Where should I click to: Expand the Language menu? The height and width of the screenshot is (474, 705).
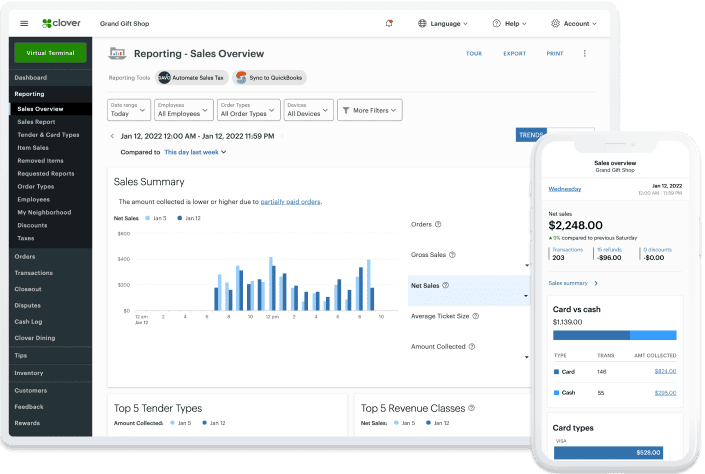tap(443, 23)
